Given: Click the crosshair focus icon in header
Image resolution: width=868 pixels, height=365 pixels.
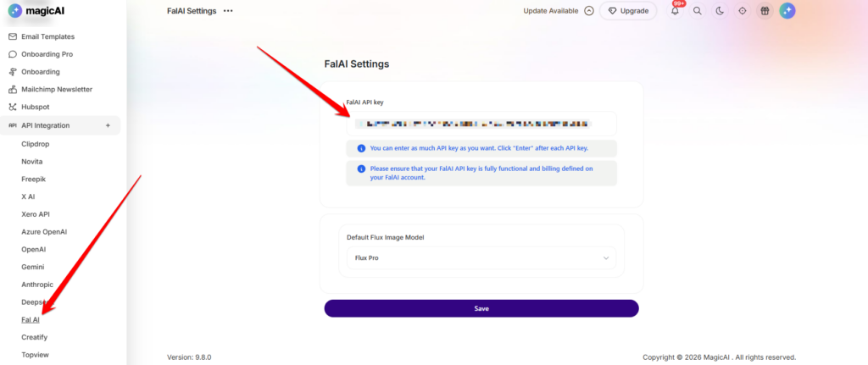Looking at the screenshot, I should 743,11.
